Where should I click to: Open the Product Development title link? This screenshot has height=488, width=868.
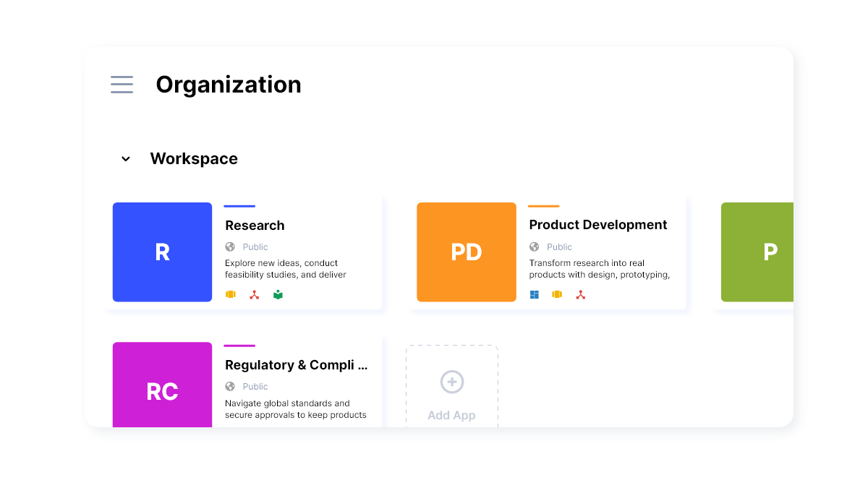(x=597, y=225)
